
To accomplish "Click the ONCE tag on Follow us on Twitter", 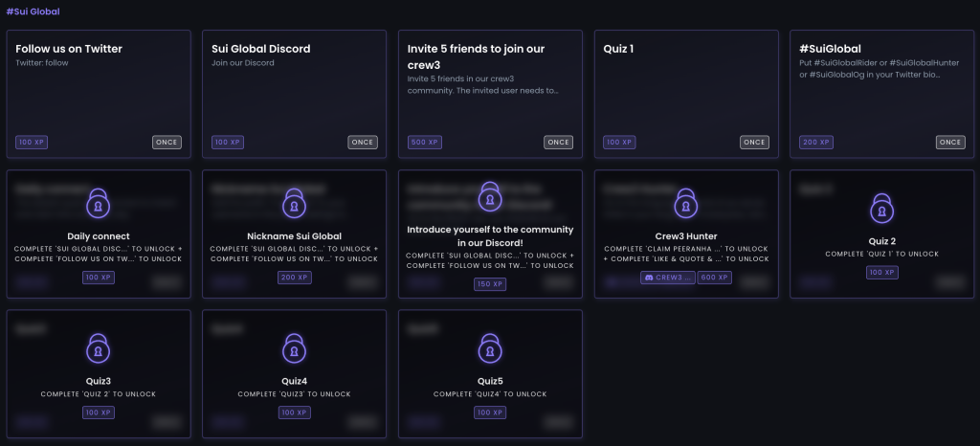I will [x=167, y=143].
